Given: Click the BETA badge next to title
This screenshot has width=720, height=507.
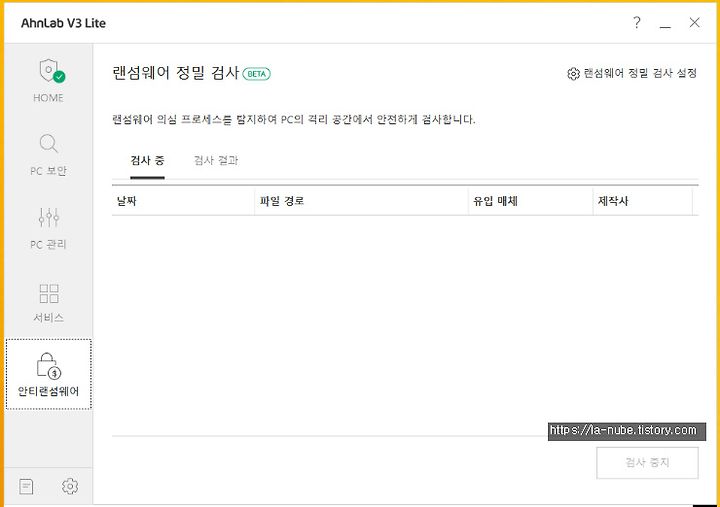Looking at the screenshot, I should click(257, 74).
